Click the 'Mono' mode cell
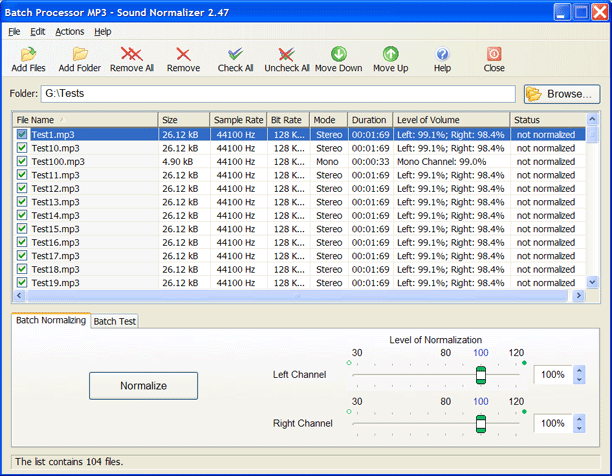Viewport: 612px width, 476px height. [327, 162]
